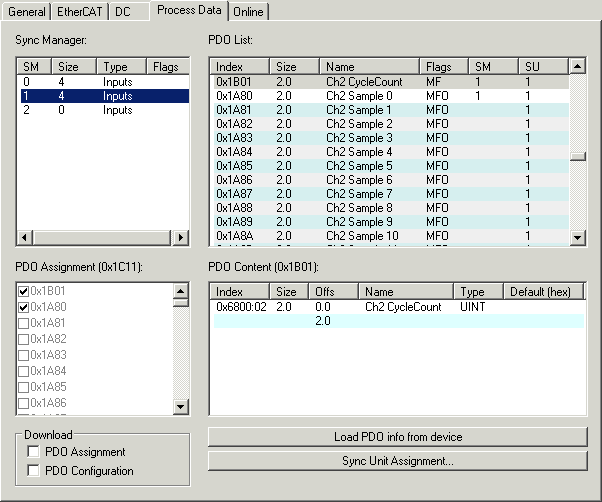
Task: Enable Download PDO Assignment checkbox
Action: [33, 451]
